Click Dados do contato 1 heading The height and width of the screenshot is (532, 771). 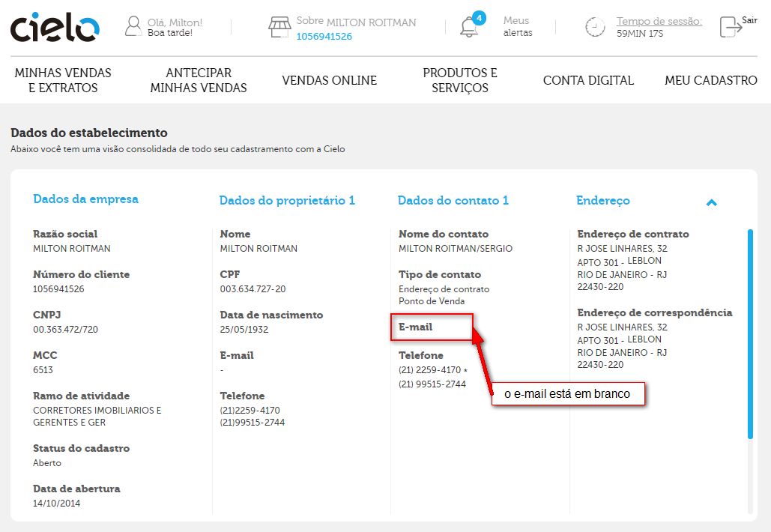[453, 201]
